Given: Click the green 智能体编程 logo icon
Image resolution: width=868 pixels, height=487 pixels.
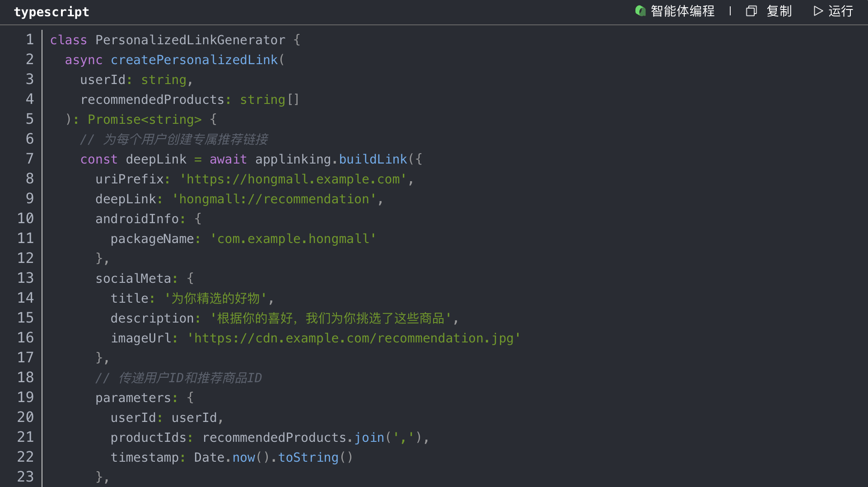Looking at the screenshot, I should 640,11.
